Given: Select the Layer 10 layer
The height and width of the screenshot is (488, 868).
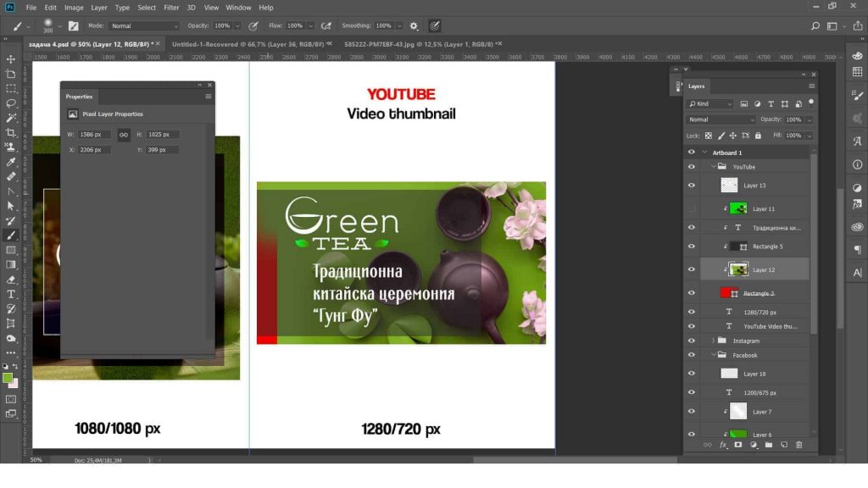Looking at the screenshot, I should 754,374.
